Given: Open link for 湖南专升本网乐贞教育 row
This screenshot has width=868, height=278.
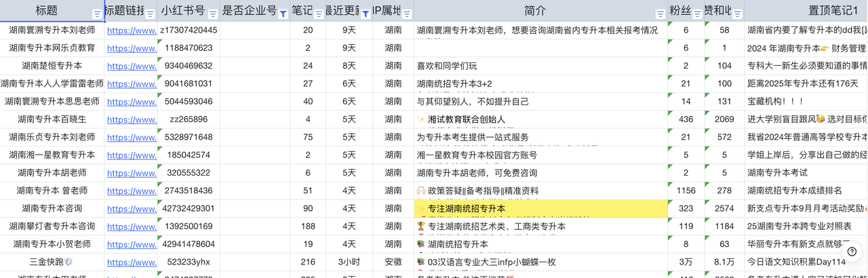Looking at the screenshot, I should pyautogui.click(x=132, y=48).
